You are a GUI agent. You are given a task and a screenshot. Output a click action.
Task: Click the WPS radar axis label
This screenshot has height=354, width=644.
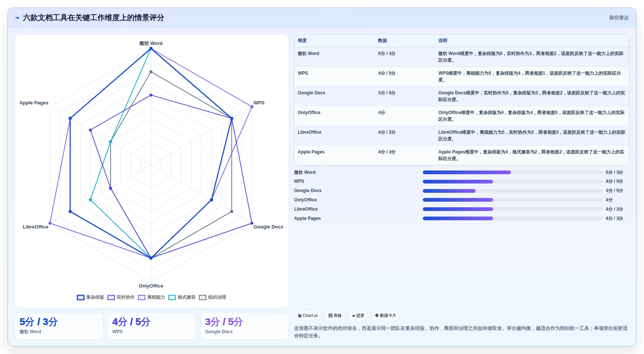coord(259,103)
